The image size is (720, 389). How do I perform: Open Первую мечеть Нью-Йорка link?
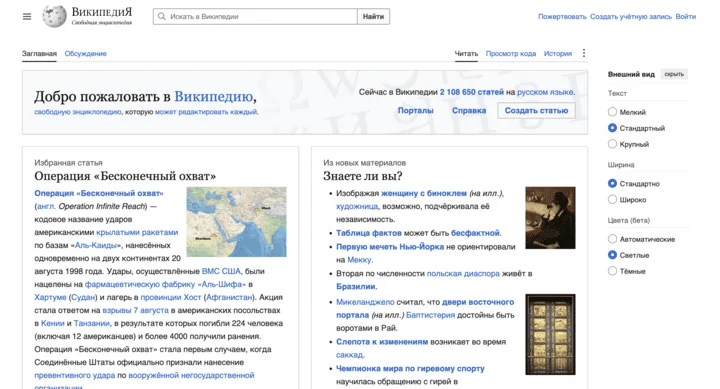[390, 247]
